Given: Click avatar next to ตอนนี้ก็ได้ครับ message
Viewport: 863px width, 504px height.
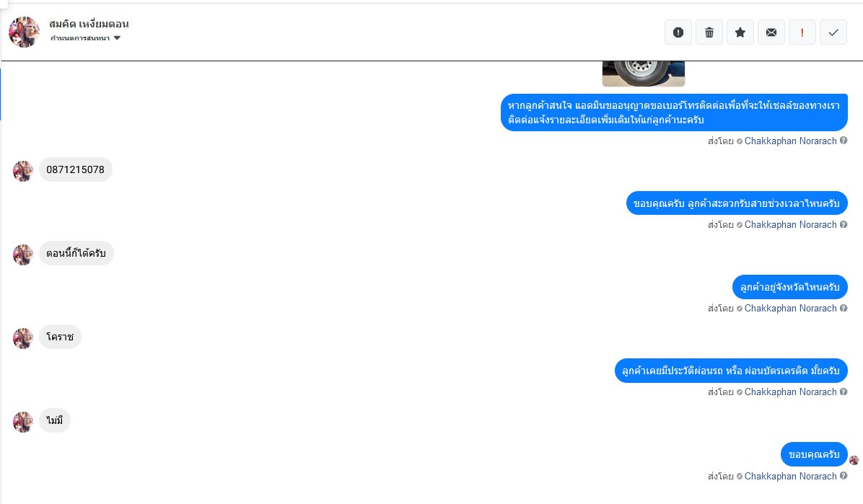Looking at the screenshot, I should [x=23, y=255].
